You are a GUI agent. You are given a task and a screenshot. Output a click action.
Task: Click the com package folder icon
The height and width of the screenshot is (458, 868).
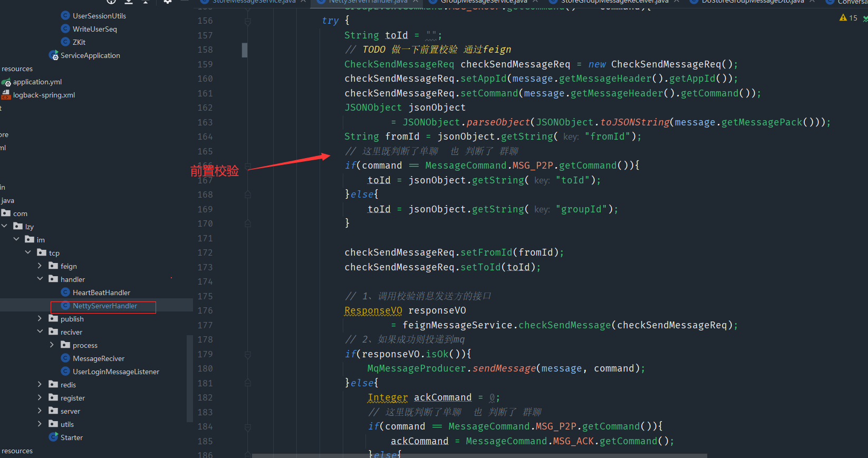(6, 213)
